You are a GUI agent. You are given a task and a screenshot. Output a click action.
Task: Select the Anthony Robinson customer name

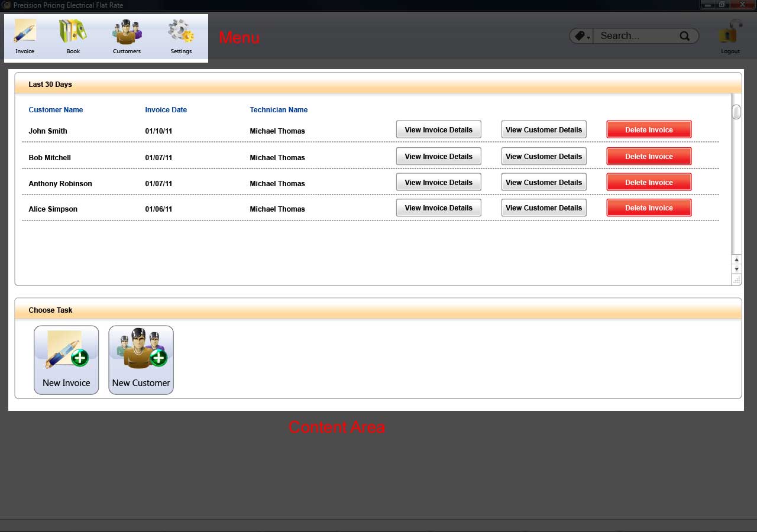click(x=60, y=184)
